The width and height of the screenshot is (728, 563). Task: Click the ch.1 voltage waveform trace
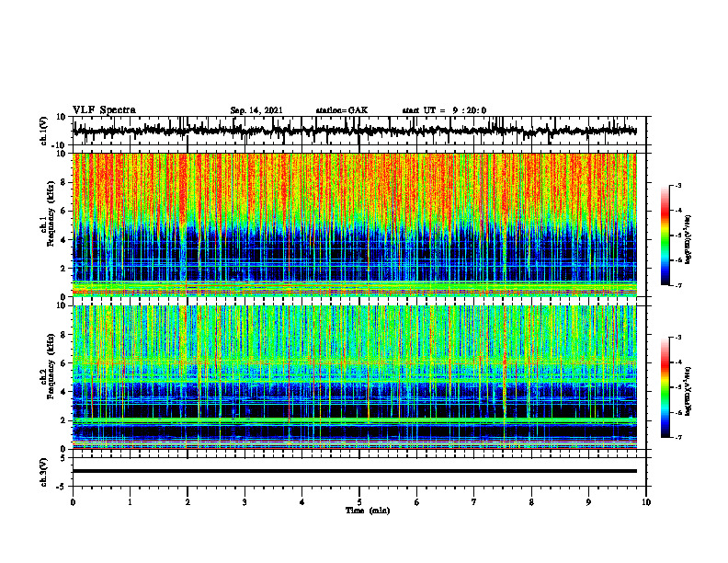[354, 131]
